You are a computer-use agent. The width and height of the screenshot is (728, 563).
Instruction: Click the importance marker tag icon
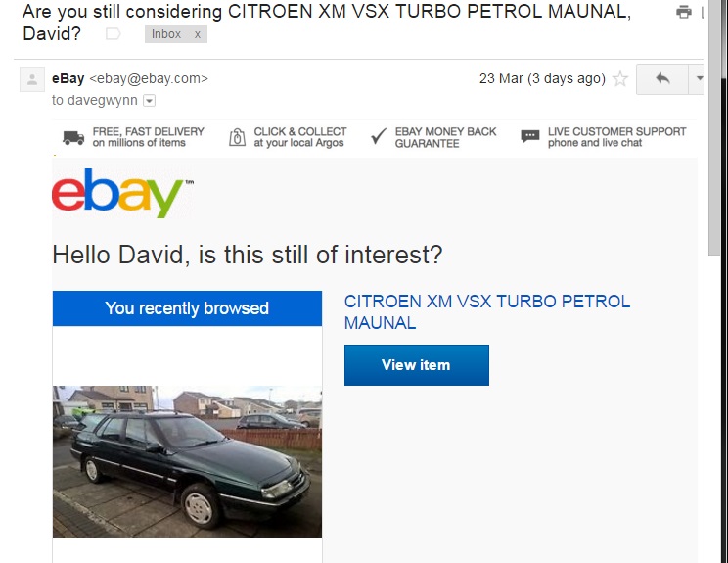[113, 34]
